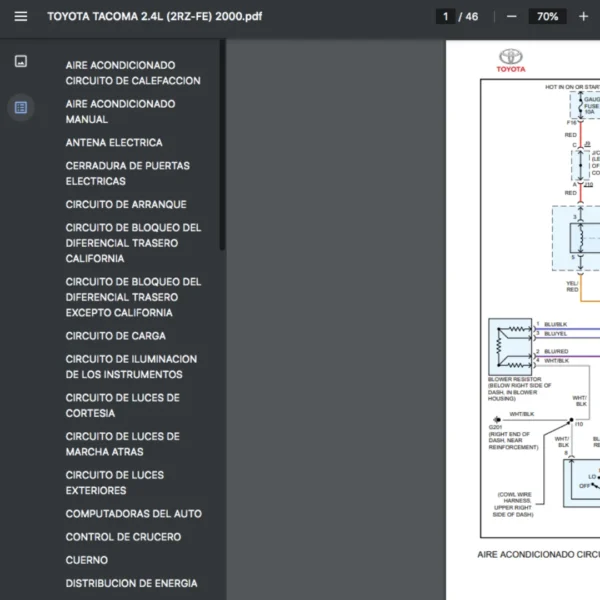The height and width of the screenshot is (600, 600).
Task: Go to CONTROL DE CRUCERO section
Action: (123, 537)
